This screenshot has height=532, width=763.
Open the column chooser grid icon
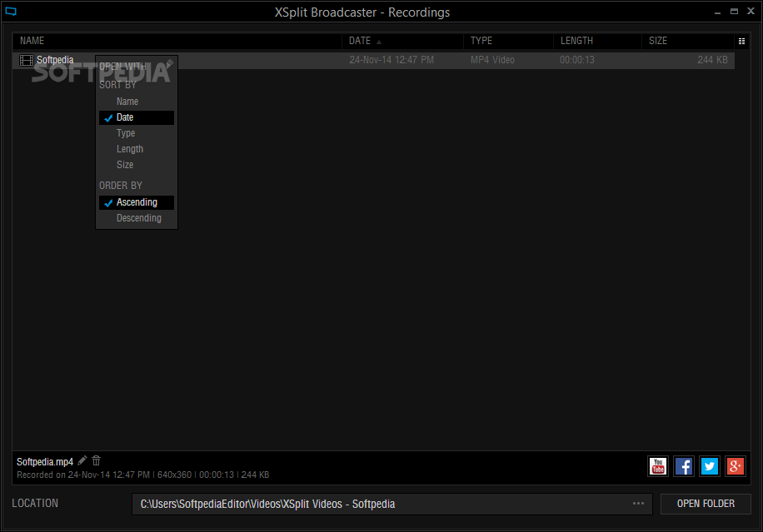[x=741, y=42]
